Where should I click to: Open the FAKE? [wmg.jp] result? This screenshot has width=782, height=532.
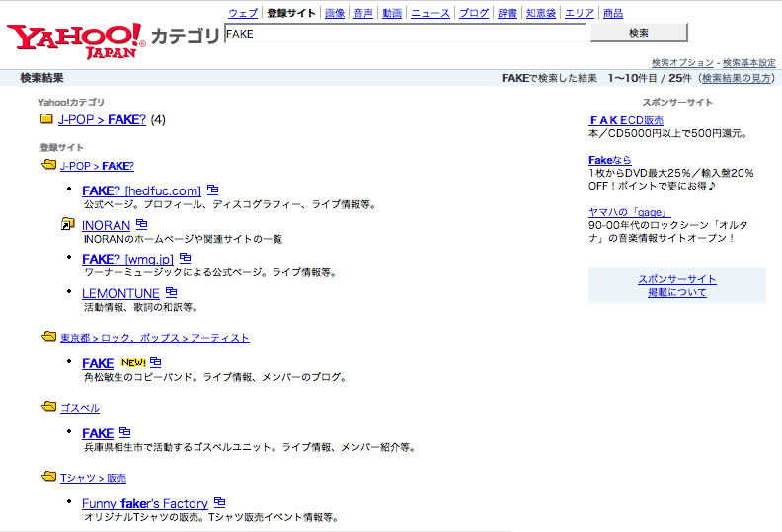click(127, 260)
